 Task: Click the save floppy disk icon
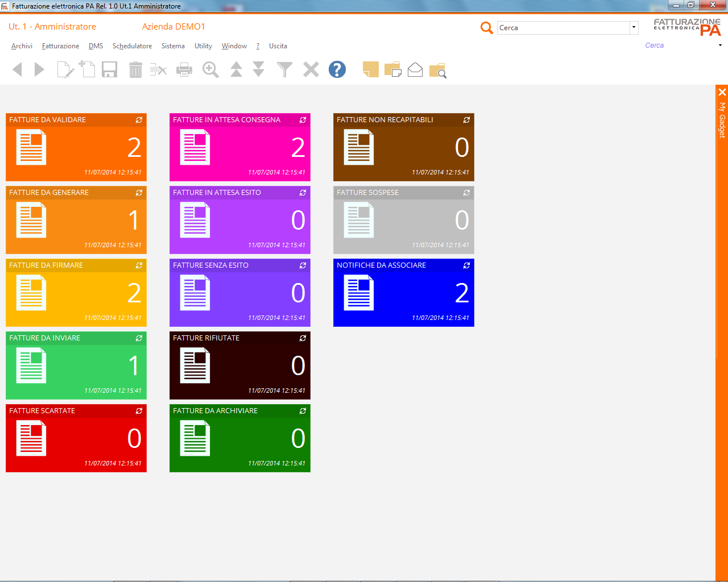click(109, 69)
